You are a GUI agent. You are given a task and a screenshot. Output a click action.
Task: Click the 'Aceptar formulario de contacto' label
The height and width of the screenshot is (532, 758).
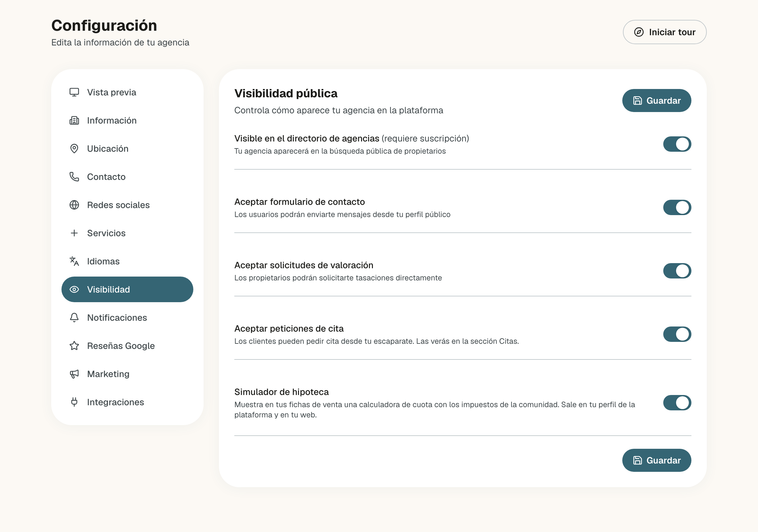[299, 202]
